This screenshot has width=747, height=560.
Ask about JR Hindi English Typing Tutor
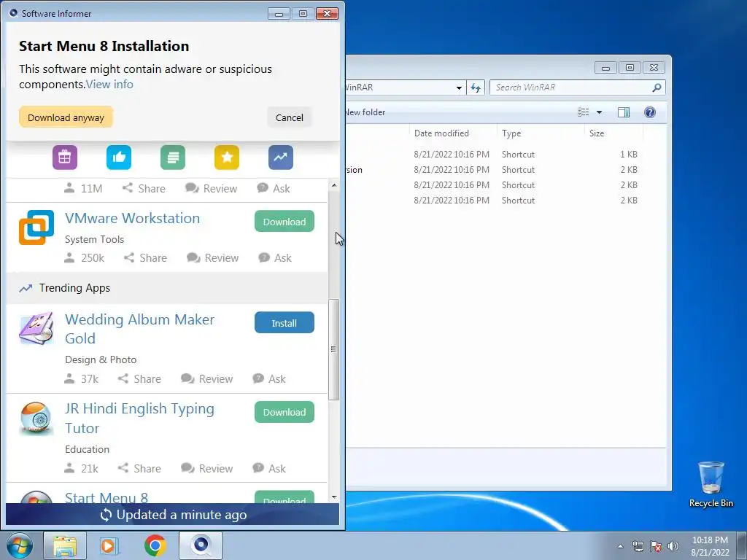(269, 469)
